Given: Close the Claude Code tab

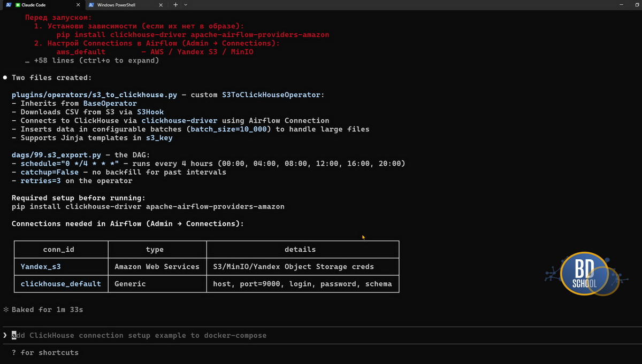Looking at the screenshot, I should (x=78, y=5).
